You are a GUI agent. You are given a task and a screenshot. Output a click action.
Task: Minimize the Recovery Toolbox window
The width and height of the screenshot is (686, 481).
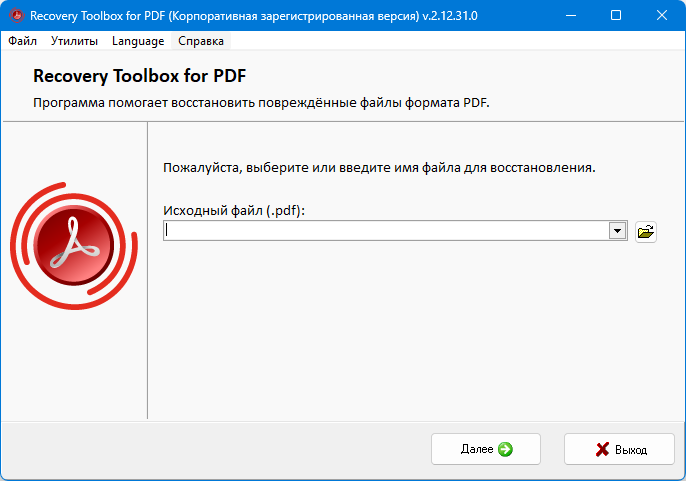(x=570, y=16)
